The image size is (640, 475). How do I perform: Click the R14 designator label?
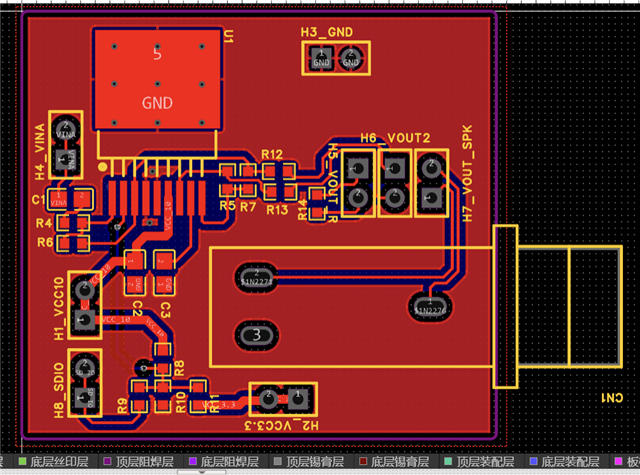point(302,209)
